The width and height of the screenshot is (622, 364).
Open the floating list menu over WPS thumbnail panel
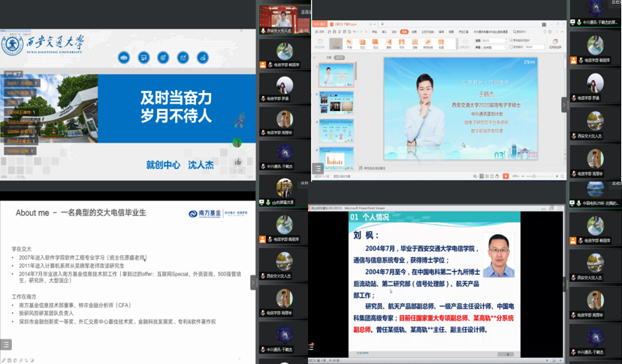tap(318, 168)
